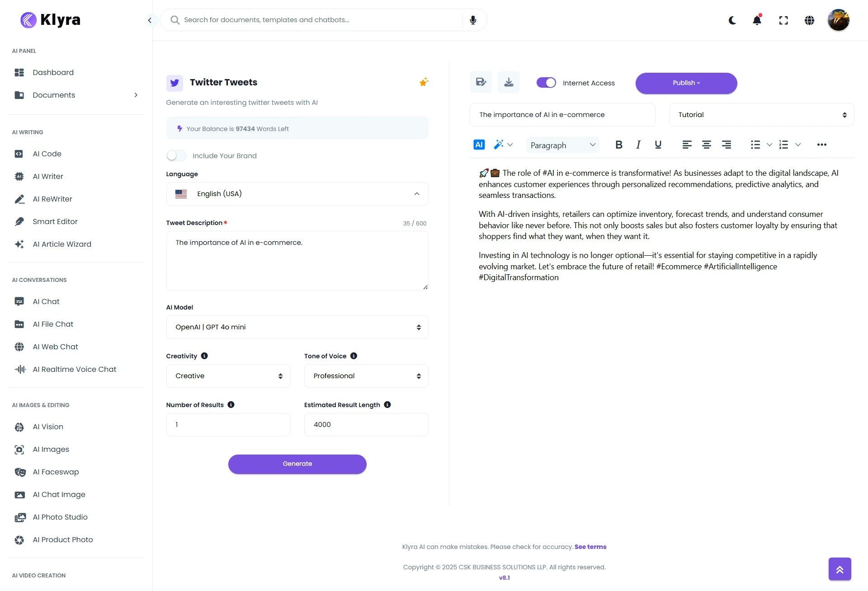
Task: Navigate to AI Web Chat
Action: pyautogui.click(x=55, y=347)
